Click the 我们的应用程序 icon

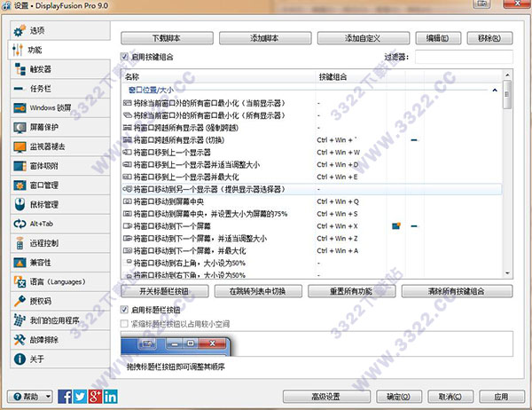20,320
